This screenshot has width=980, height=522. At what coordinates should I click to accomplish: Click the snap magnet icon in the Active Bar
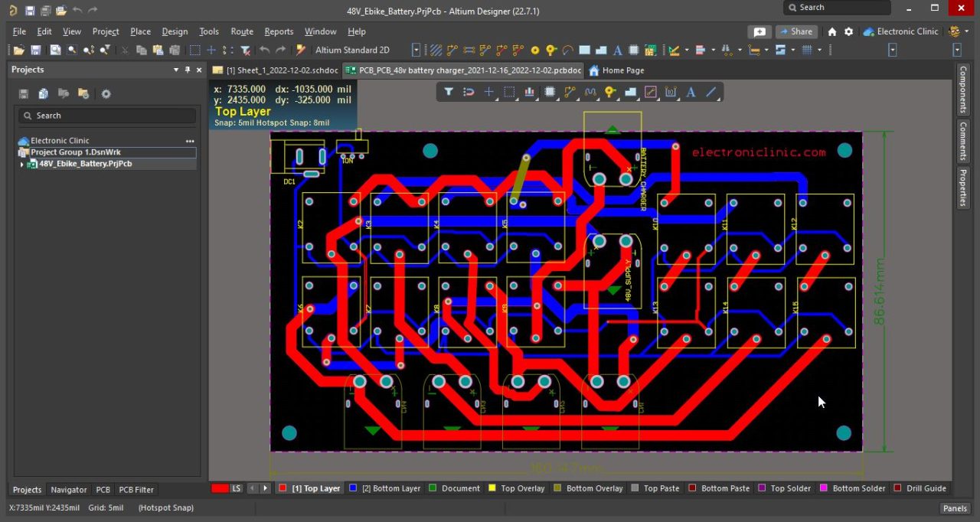469,92
